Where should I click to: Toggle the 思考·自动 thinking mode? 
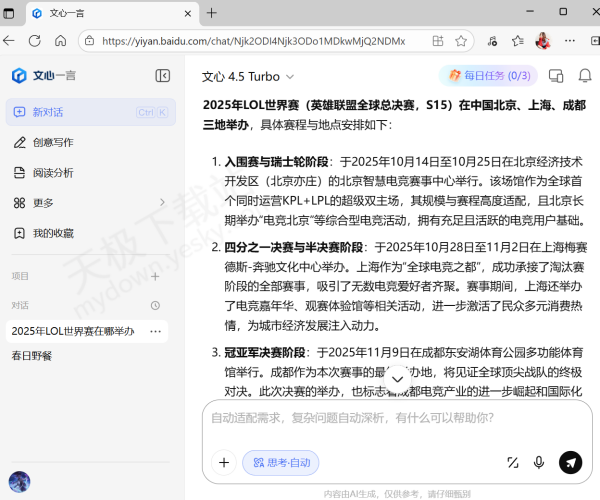[x=281, y=462]
